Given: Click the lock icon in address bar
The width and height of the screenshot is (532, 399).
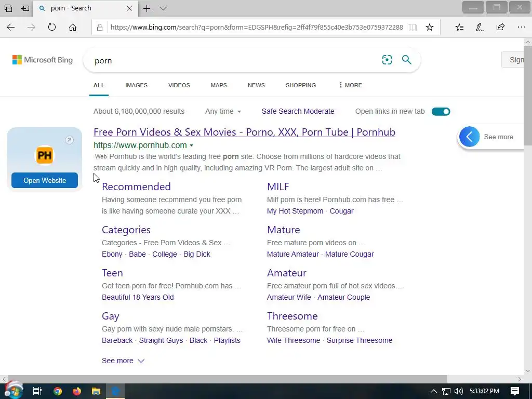Looking at the screenshot, I should (x=100, y=28).
